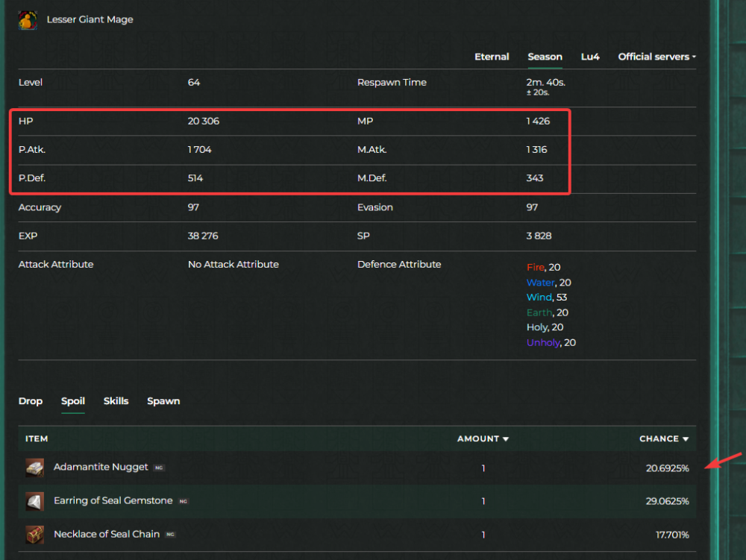Open the Official servers dropdown
Image resolution: width=746 pixels, height=560 pixels.
tap(656, 57)
